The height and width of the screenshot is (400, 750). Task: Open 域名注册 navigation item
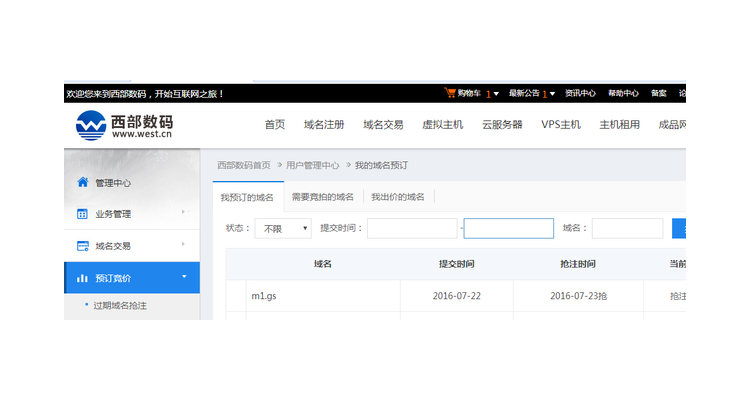tap(324, 125)
